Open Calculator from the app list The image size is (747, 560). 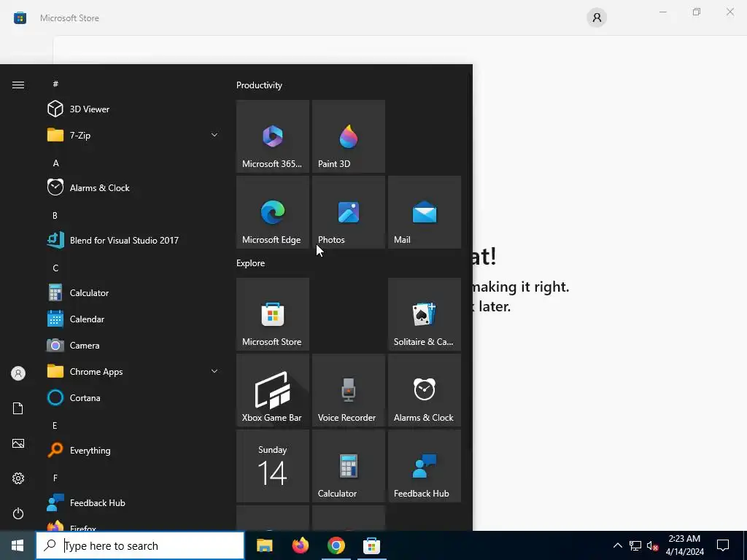(x=133, y=293)
